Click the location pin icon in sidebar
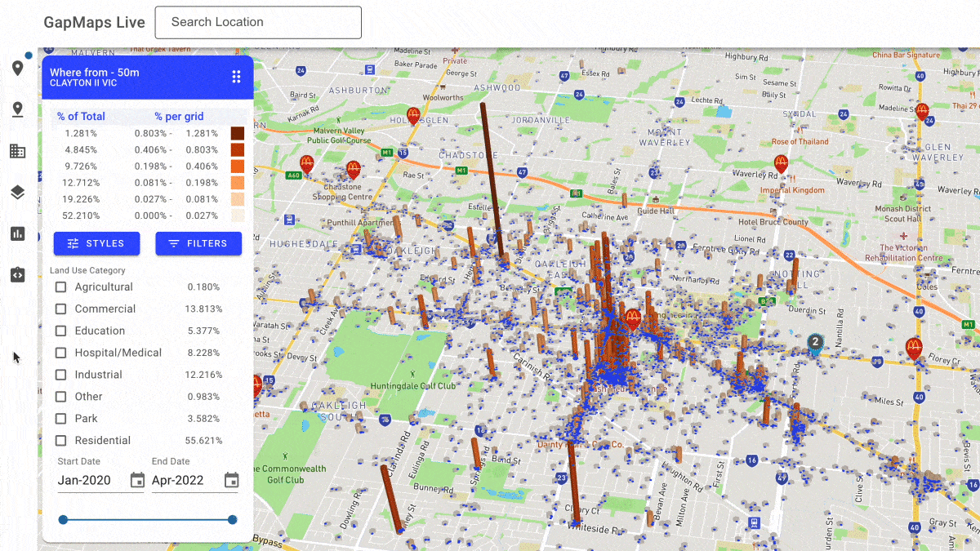Screen dimensions: 980x551 17,68
